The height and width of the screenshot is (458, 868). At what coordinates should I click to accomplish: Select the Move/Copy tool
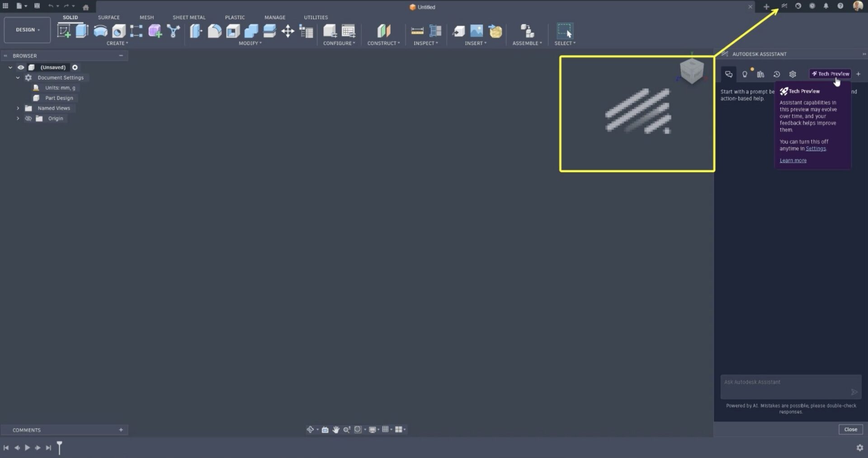point(288,31)
